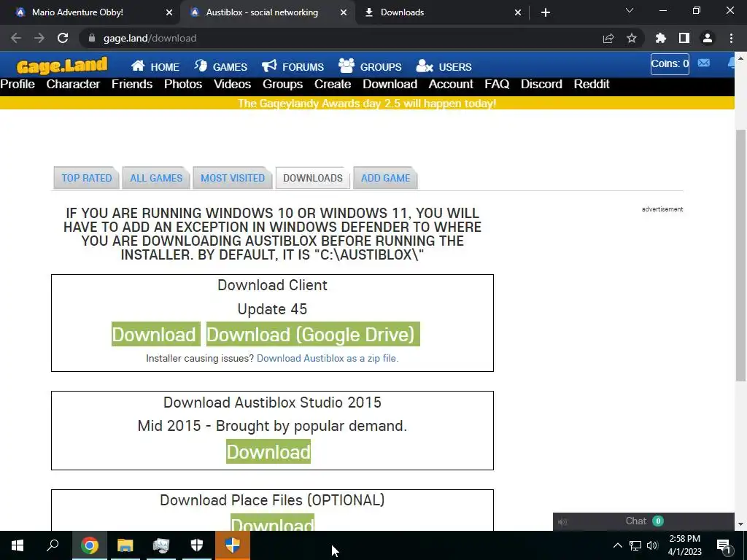Open Windows Security shield in taskbar
The image size is (747, 560).
click(197, 545)
